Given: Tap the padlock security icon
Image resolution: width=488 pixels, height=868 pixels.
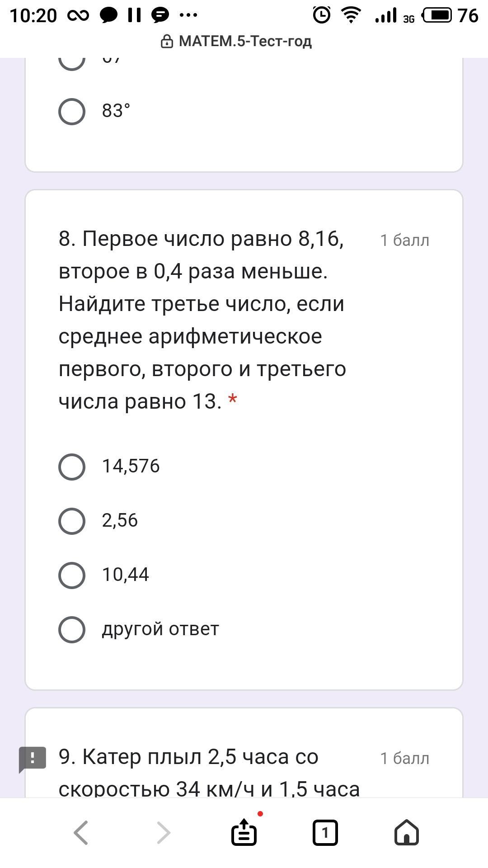Looking at the screenshot, I should 167,42.
